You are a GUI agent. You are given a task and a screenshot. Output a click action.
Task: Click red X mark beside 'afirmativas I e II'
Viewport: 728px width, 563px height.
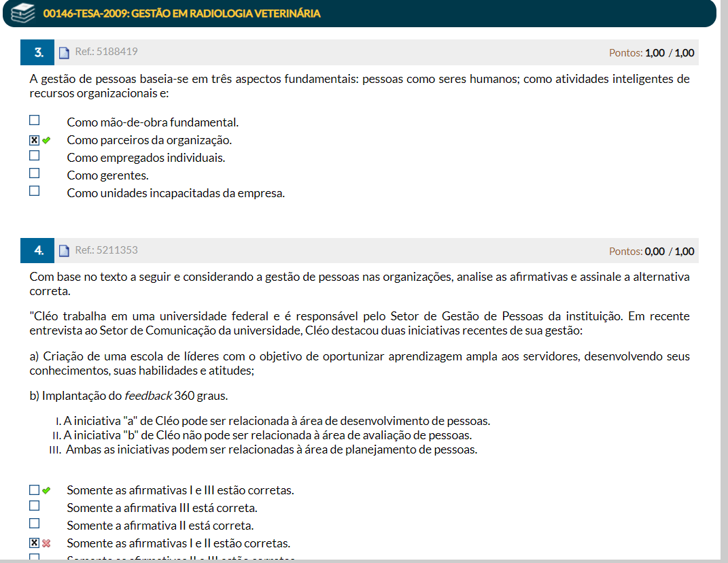pos(46,543)
